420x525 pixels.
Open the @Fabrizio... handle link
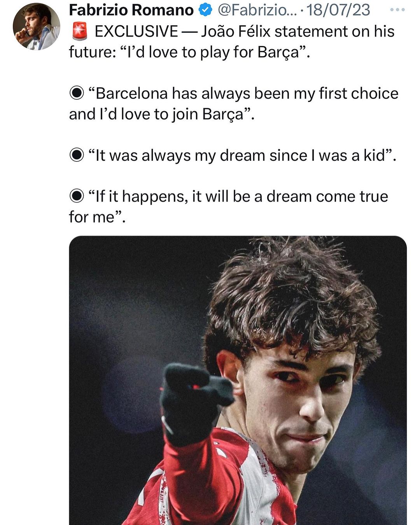click(x=257, y=10)
